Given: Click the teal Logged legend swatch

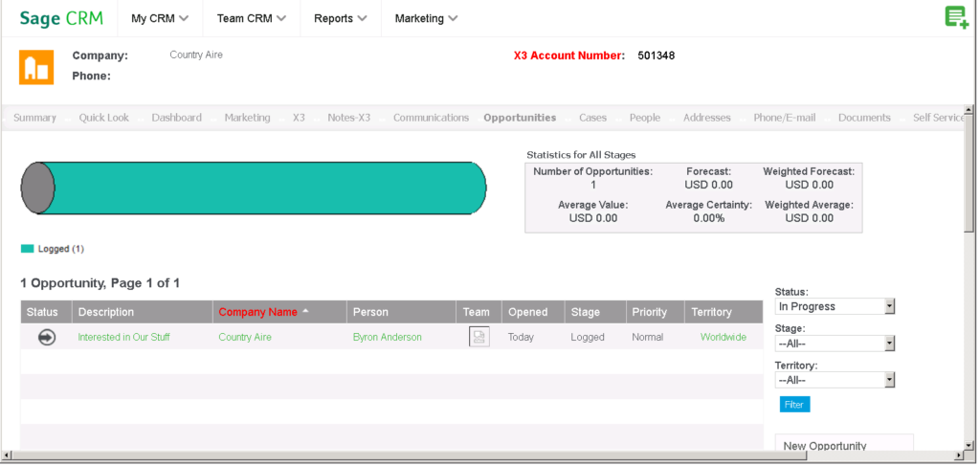Looking at the screenshot, I should 27,249.
